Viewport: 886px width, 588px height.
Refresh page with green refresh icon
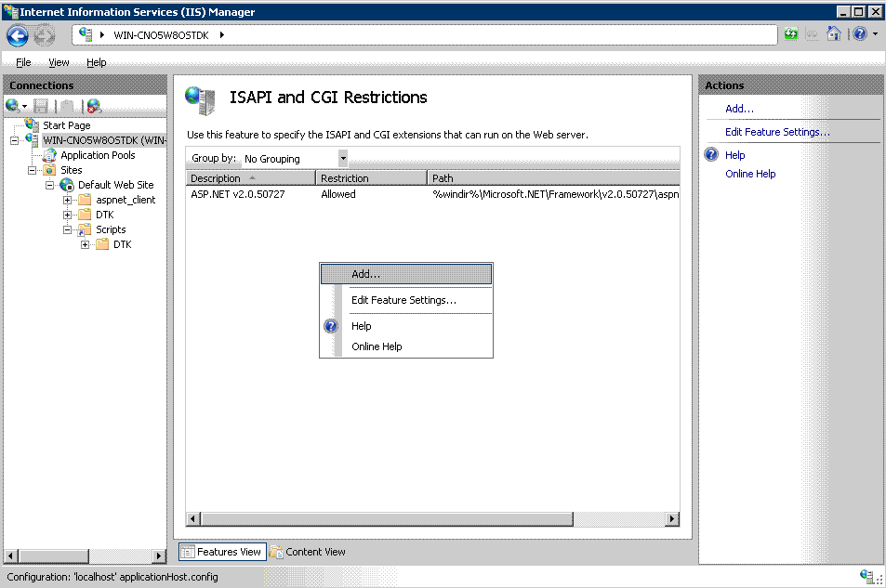coord(791,34)
